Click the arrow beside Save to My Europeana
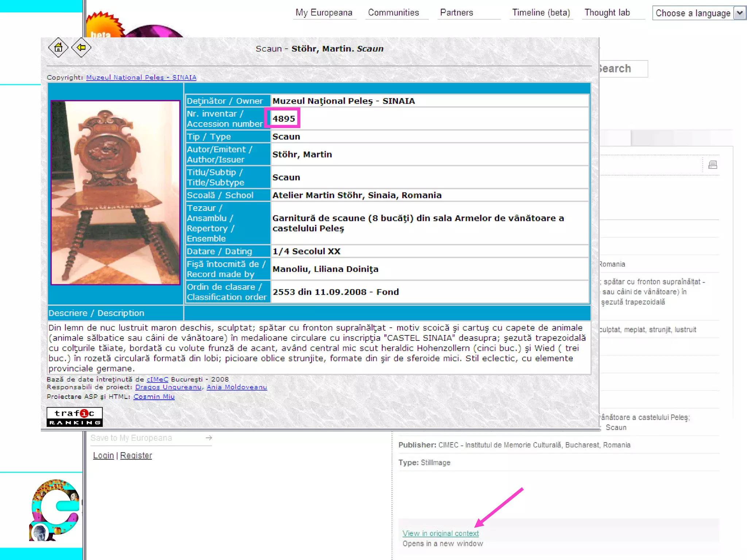Image resolution: width=747 pixels, height=560 pixels. pos(209,438)
